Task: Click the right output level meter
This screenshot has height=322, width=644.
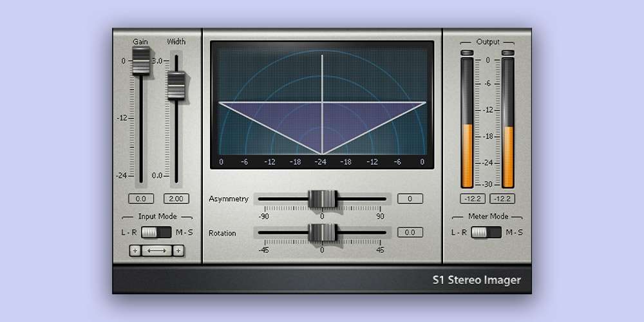Action: pos(508,123)
